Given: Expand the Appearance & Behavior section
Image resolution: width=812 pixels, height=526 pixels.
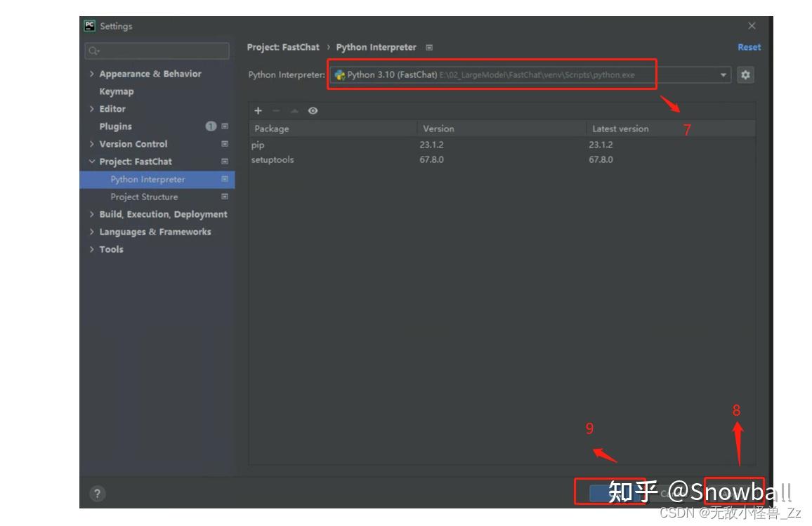Looking at the screenshot, I should [92, 74].
